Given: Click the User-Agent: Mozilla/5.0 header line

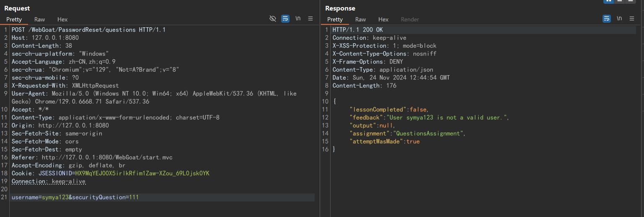Looking at the screenshot, I should pyautogui.click(x=154, y=97).
